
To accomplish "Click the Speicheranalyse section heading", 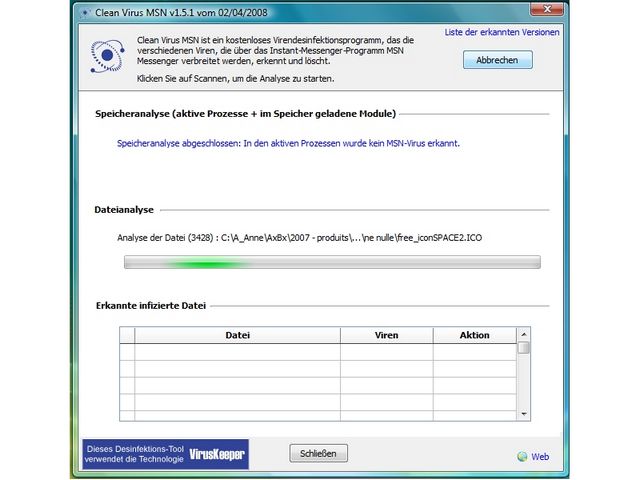I will point(245,114).
